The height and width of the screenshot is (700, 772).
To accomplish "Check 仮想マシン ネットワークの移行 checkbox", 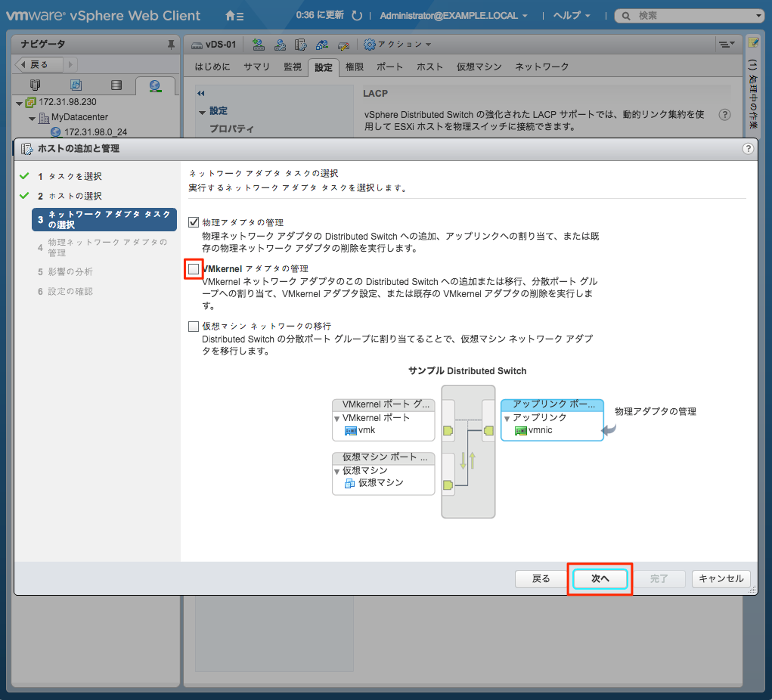I will pyautogui.click(x=194, y=327).
